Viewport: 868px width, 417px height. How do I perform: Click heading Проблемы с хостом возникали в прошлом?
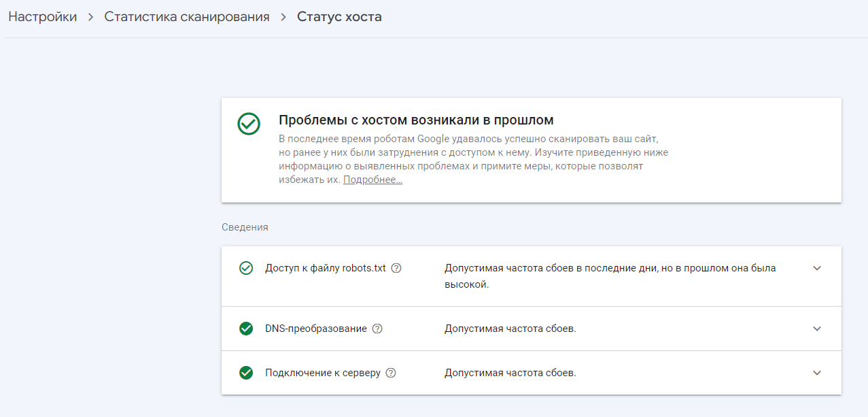[x=416, y=120]
